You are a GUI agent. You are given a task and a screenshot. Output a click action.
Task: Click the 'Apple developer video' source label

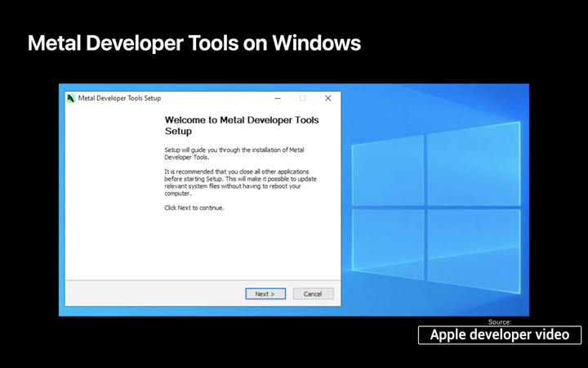500,334
